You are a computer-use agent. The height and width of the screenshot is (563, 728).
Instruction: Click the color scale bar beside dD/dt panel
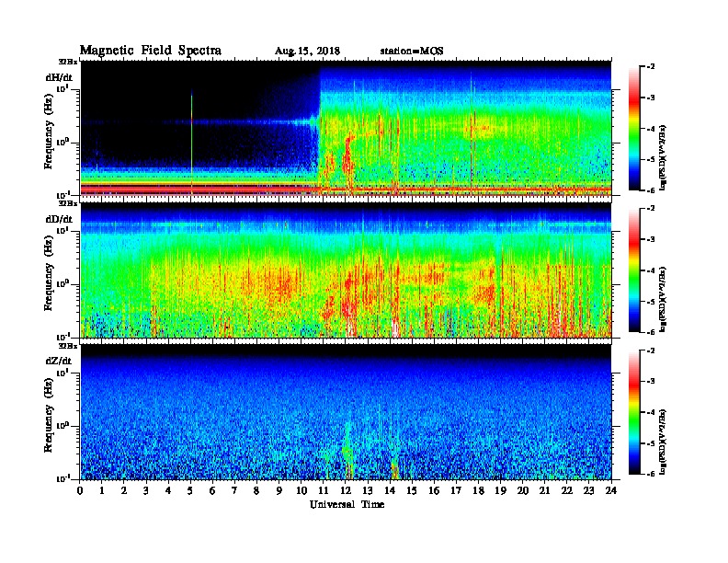(x=634, y=270)
